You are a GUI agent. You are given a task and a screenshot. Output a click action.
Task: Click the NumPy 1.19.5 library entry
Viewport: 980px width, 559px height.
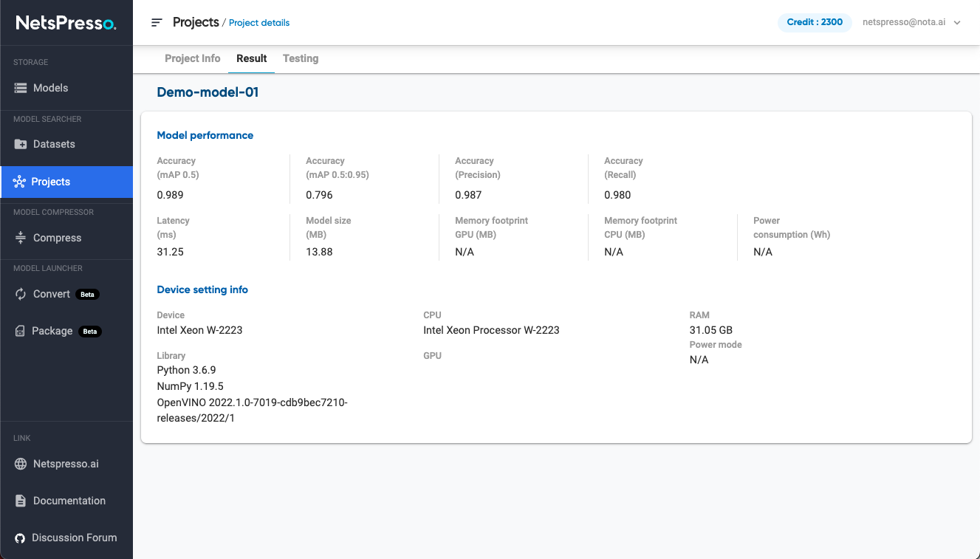point(190,386)
